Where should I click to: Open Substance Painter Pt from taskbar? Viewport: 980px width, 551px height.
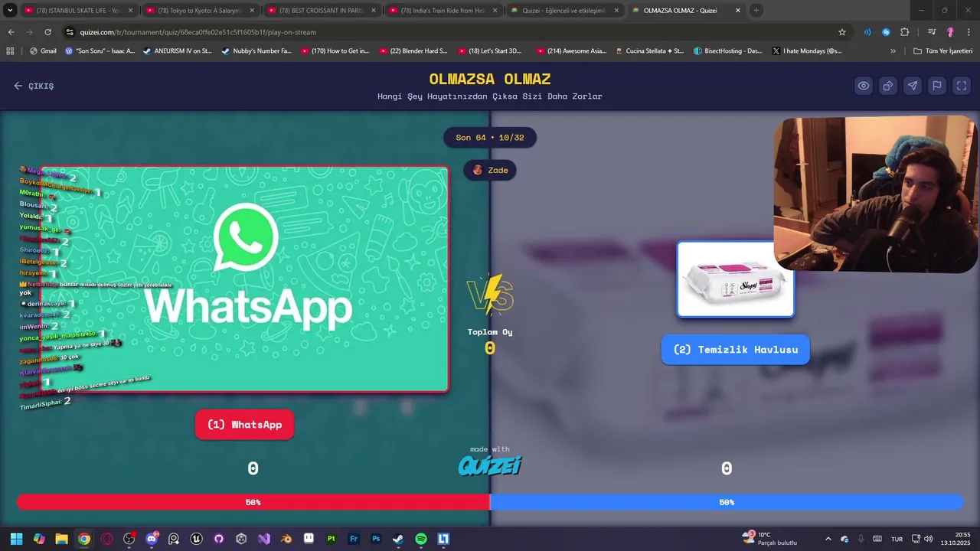click(332, 539)
